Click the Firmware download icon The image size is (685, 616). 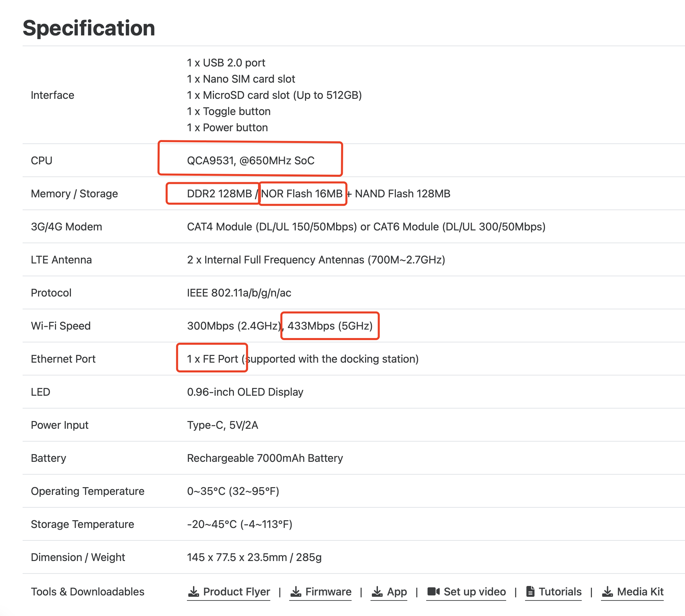pos(296,592)
